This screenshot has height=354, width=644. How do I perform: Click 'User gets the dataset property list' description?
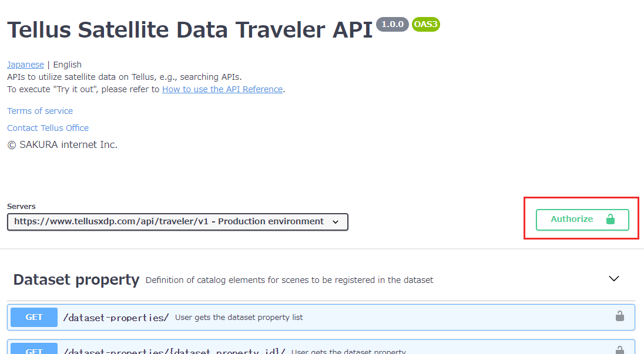239,318
